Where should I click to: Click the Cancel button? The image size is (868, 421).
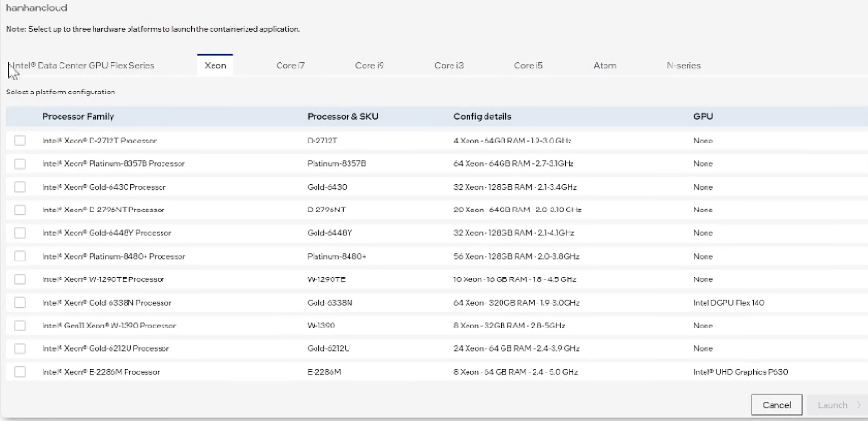(x=776, y=404)
